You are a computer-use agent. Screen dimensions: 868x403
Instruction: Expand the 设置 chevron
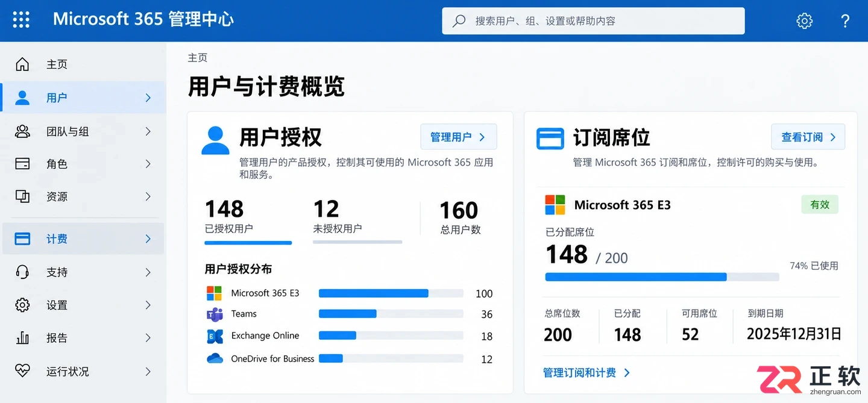148,305
